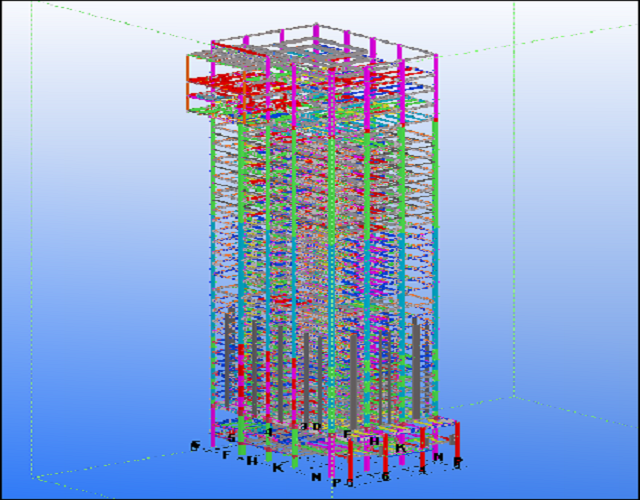Click empty blue background left of the model
This screenshot has width=640, height=500.
click(x=100, y=250)
